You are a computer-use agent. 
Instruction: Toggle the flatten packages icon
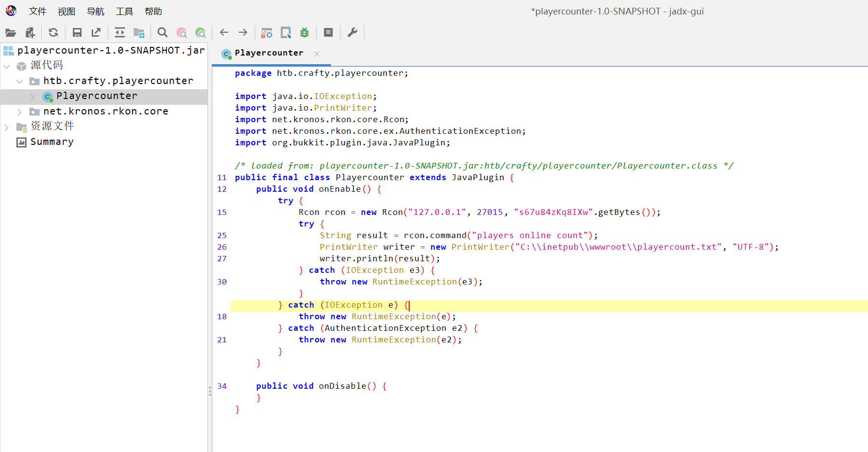click(139, 32)
